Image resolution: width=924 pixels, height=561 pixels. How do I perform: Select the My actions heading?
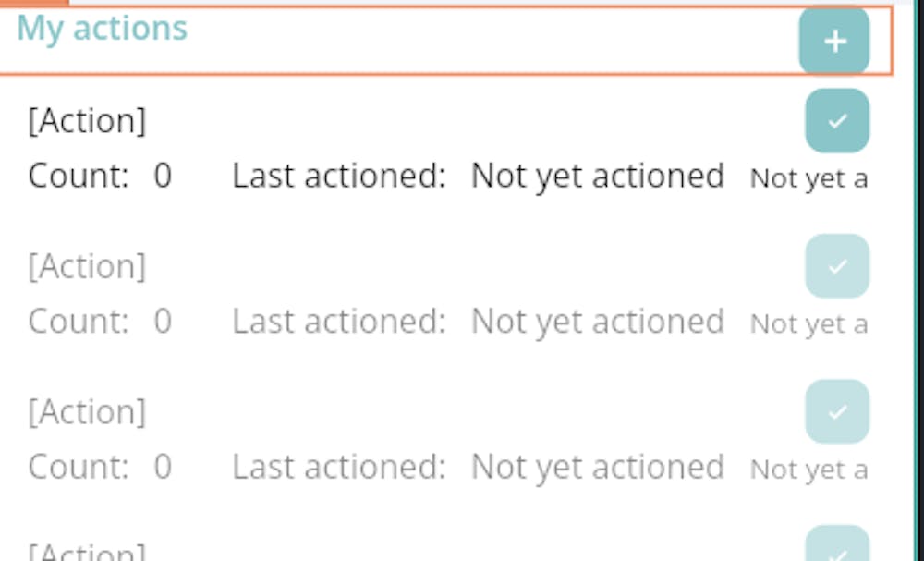tap(102, 29)
